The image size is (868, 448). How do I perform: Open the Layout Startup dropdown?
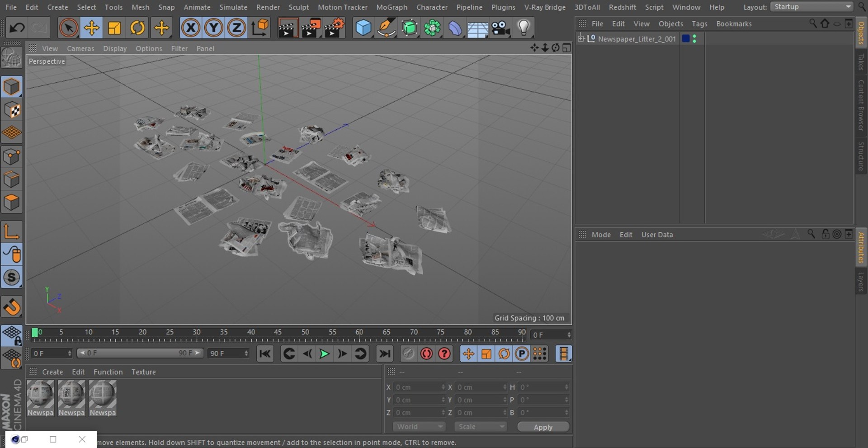812,7
